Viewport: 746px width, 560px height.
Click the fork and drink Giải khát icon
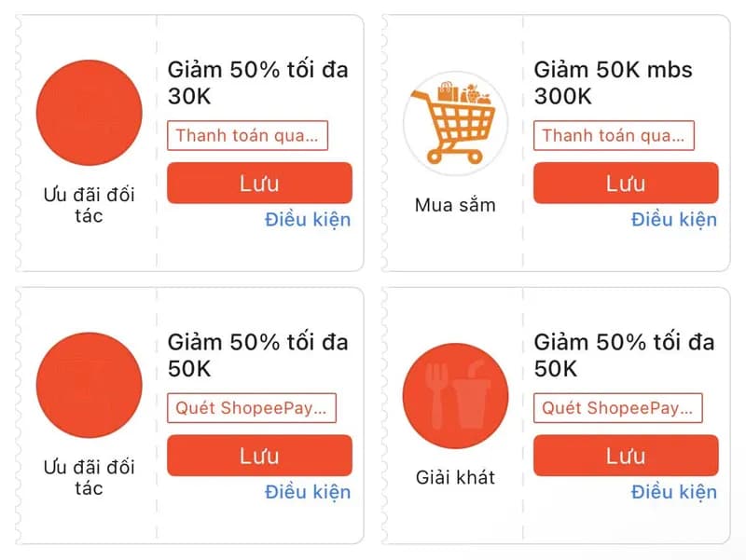[x=455, y=394]
